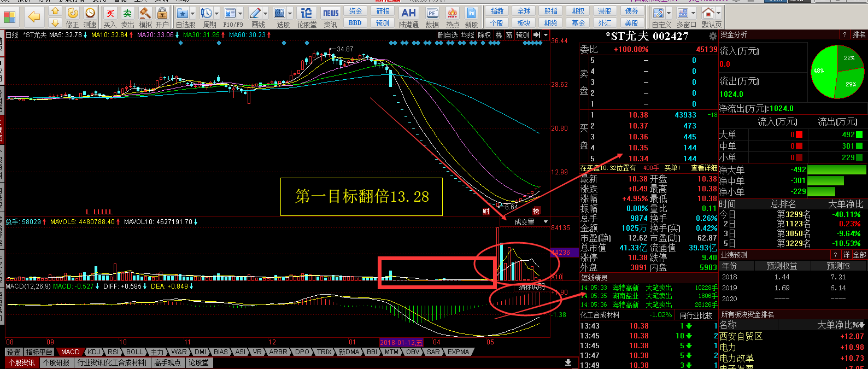Open the 新股 IPO icon
Image resolution: width=868 pixels, height=369 pixels.
pos(471,17)
